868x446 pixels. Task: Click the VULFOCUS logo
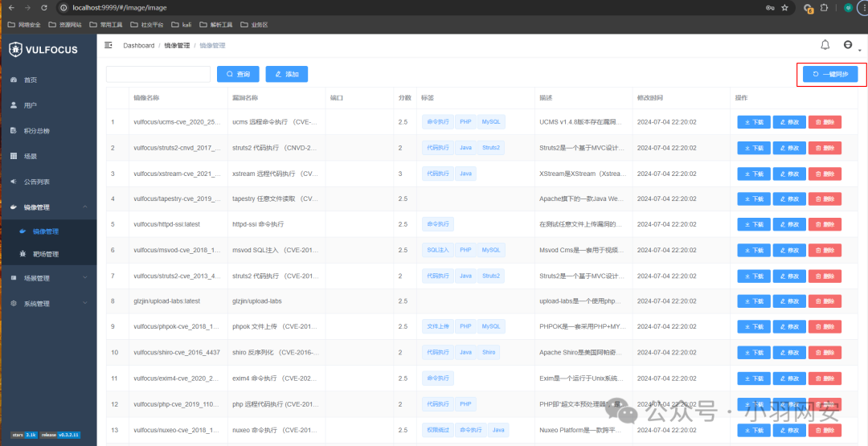click(43, 50)
